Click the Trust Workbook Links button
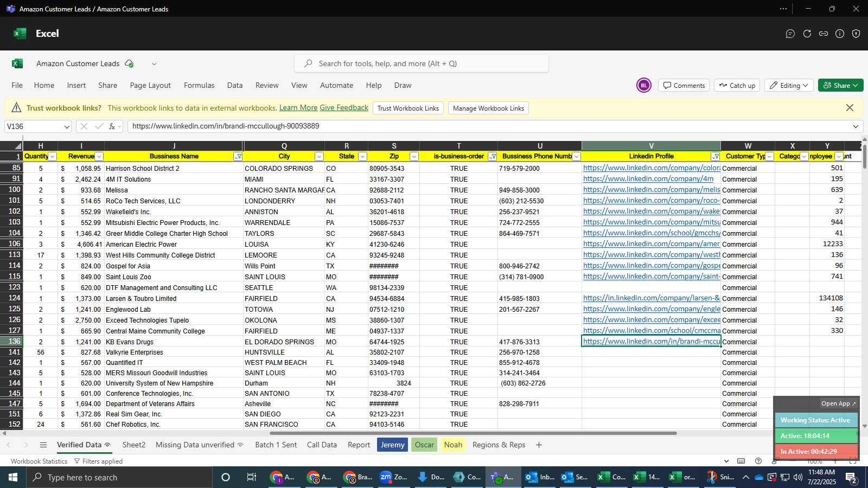This screenshot has width=868, height=488. [x=408, y=108]
